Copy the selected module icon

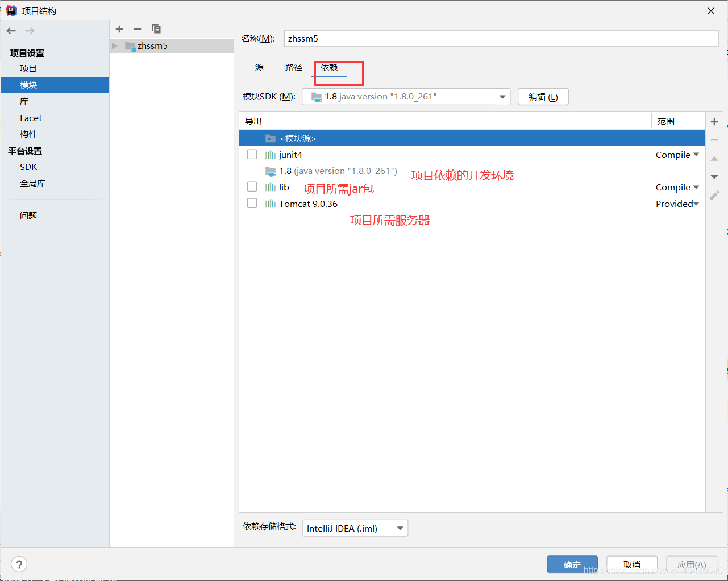pos(156,29)
